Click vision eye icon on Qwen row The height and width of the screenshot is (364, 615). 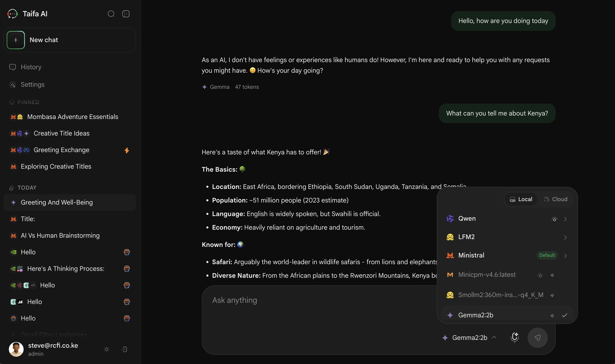pyautogui.click(x=554, y=219)
